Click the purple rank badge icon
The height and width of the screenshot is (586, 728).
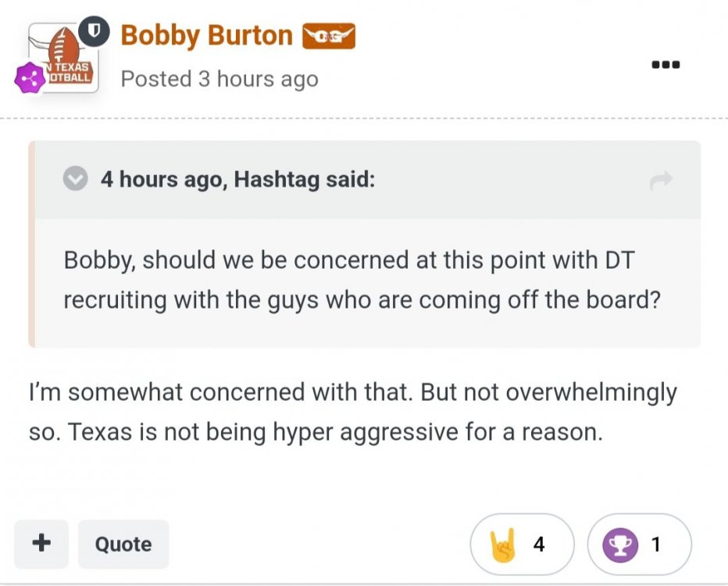coord(30,78)
